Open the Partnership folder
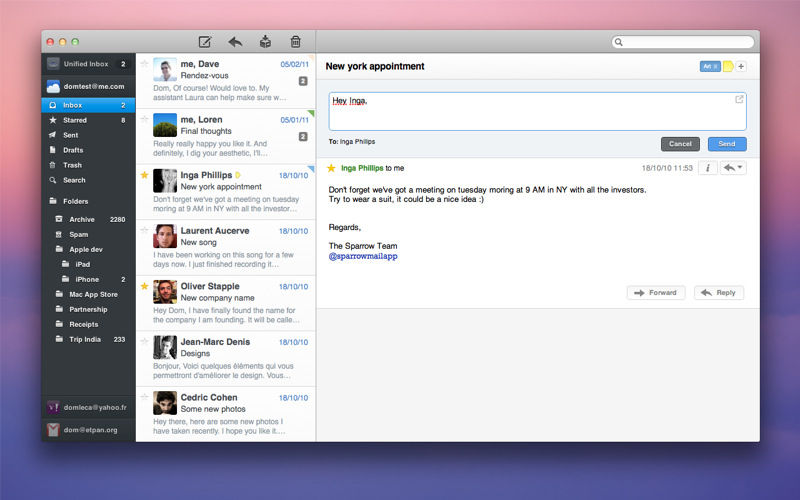 [x=88, y=309]
